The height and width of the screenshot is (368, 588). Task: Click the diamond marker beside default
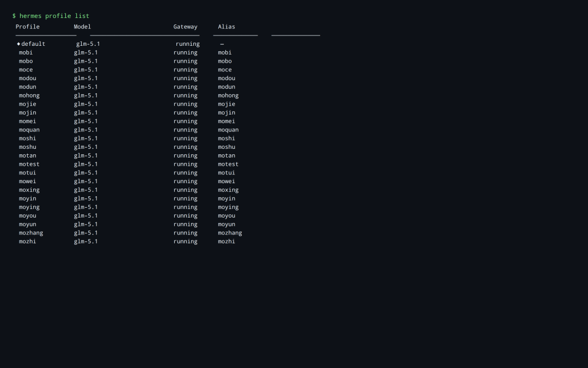(x=18, y=44)
